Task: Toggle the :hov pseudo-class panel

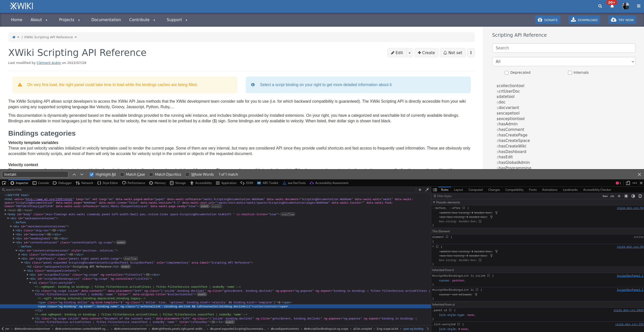Action: click(605, 196)
